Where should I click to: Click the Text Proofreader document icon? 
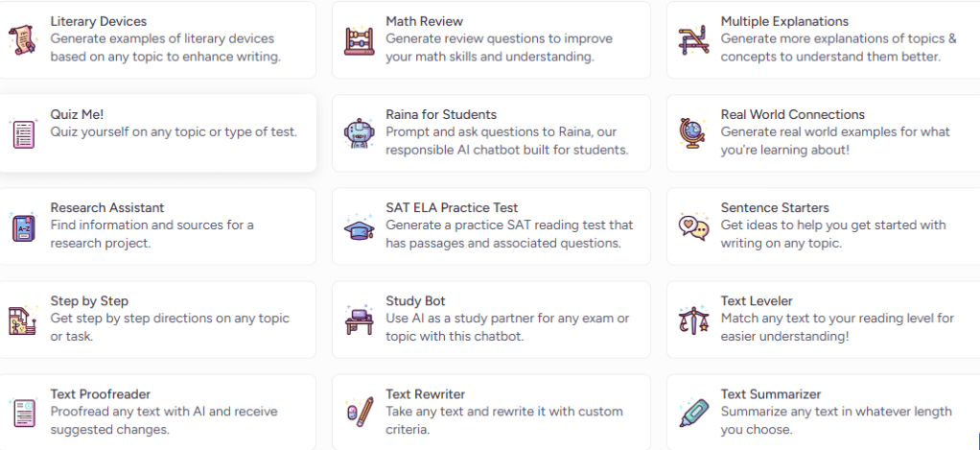click(x=22, y=414)
